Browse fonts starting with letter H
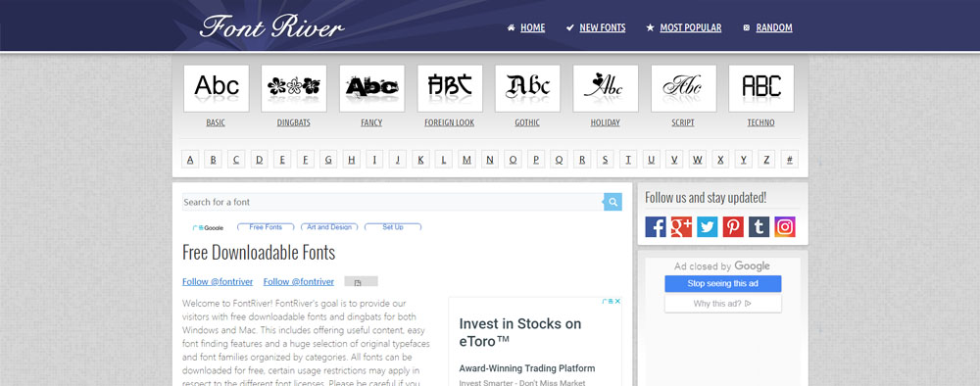 point(351,160)
